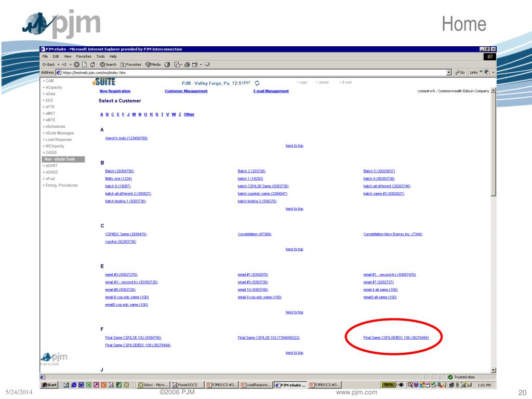532x399 pixels.
Task: Click the Edit page toolbar icon
Action: click(x=195, y=64)
